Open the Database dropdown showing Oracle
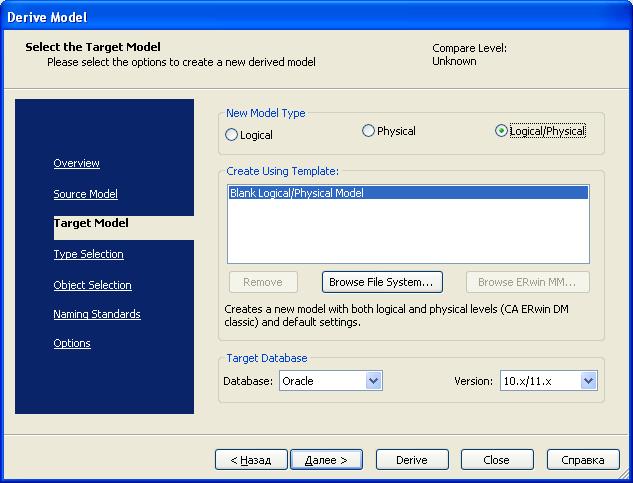 pos(331,381)
